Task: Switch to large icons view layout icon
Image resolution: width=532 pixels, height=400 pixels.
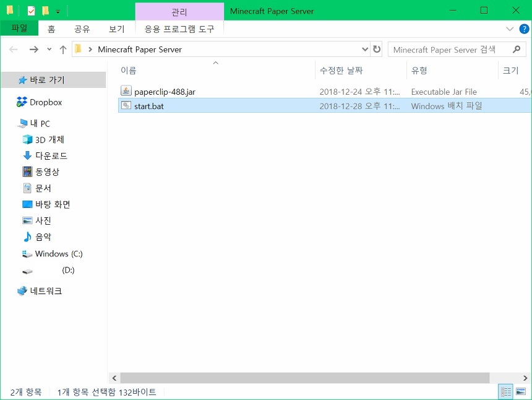Action: (521, 392)
